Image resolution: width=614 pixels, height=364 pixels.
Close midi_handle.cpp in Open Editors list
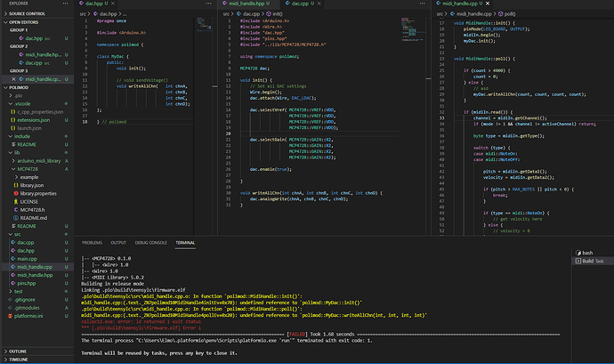tap(13, 79)
